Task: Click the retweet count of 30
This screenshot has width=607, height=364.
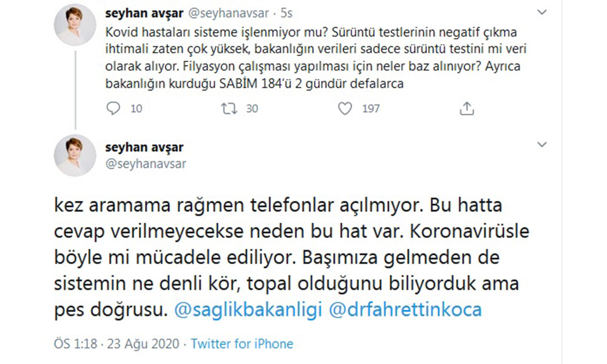Action: coord(252,109)
